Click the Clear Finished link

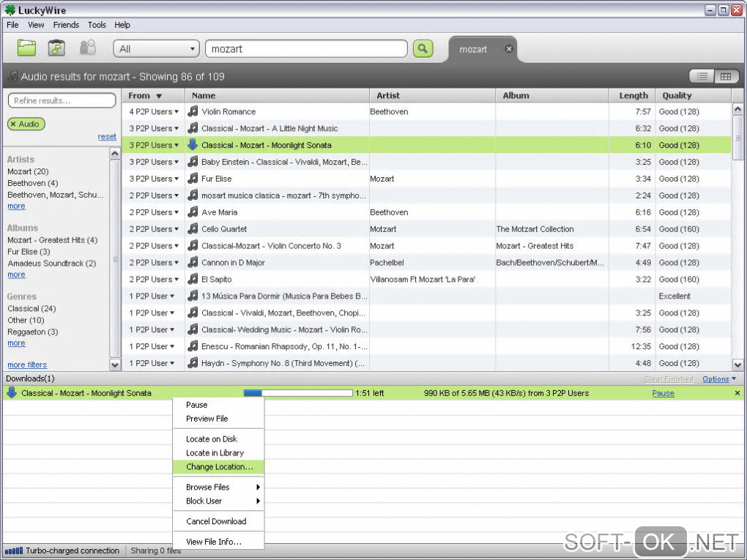click(669, 378)
